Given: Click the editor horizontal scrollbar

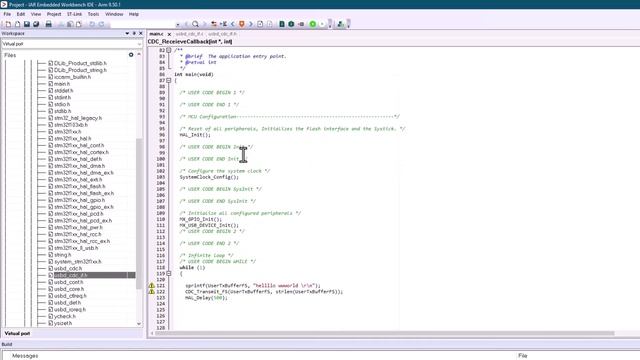Looking at the screenshot, I should coord(384,333).
